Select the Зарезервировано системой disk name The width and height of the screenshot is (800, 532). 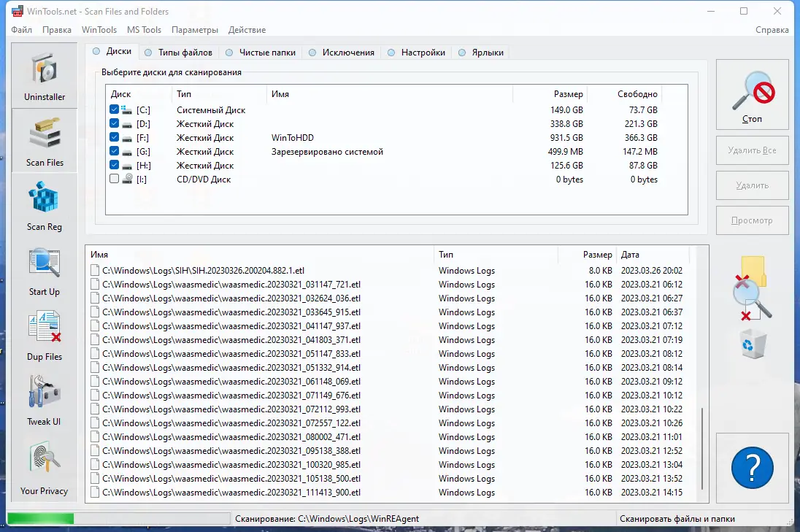click(x=327, y=152)
